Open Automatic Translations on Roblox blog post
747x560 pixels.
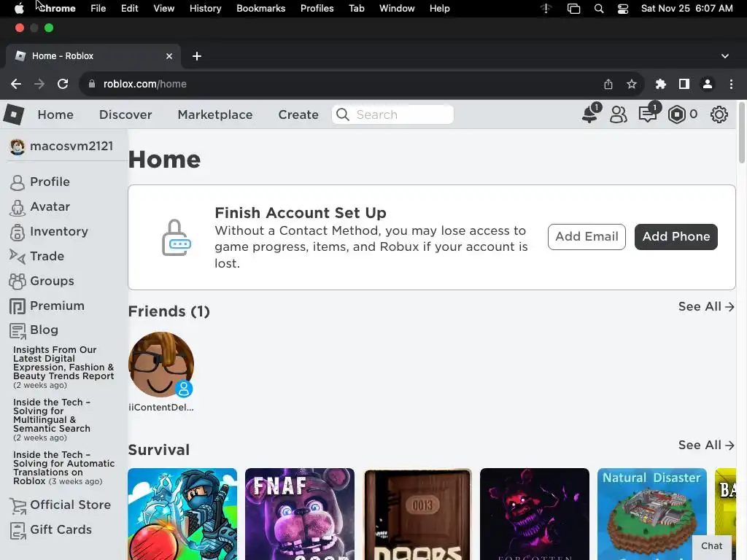click(x=64, y=467)
